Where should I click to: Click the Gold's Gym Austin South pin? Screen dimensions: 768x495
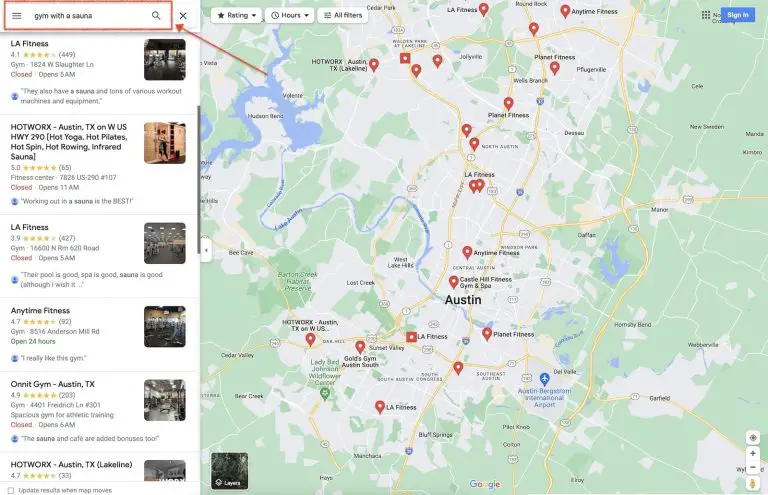click(x=360, y=347)
